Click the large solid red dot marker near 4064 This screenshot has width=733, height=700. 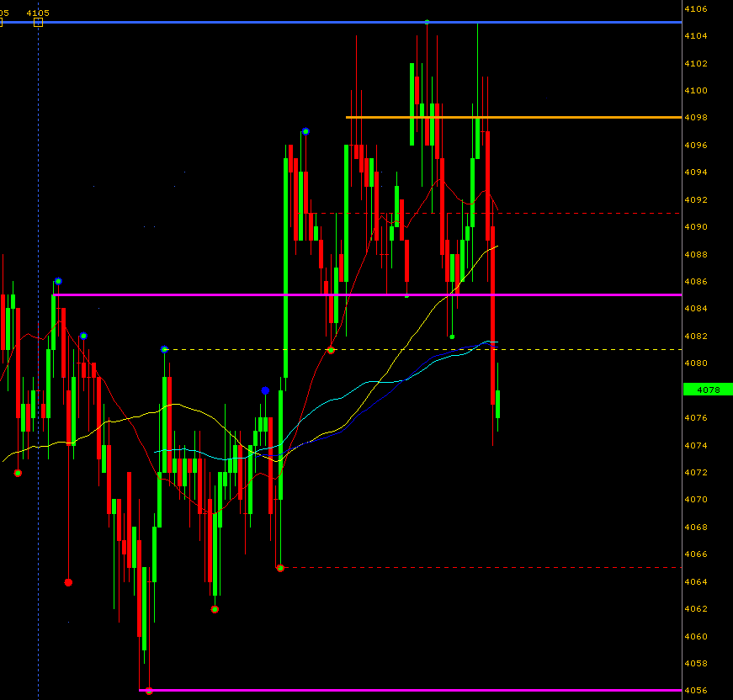[x=68, y=582]
